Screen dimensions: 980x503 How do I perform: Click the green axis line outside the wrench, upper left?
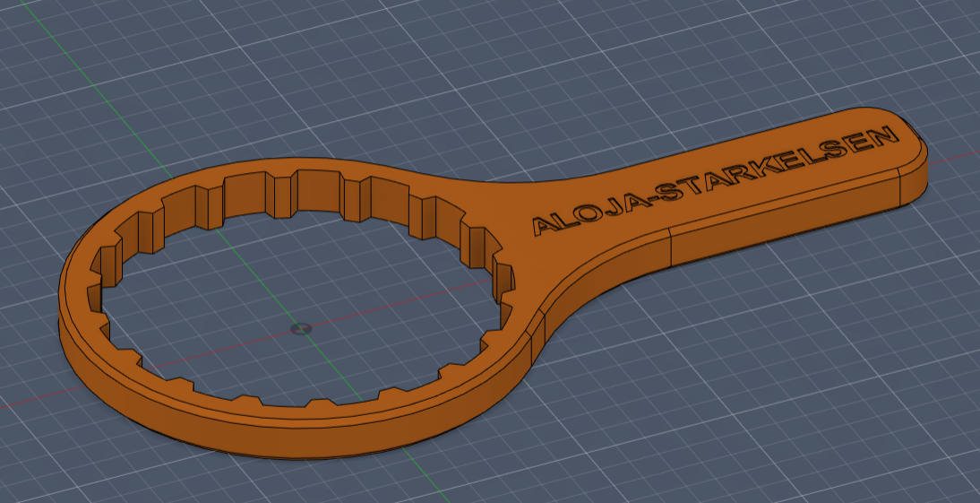(x=94, y=82)
